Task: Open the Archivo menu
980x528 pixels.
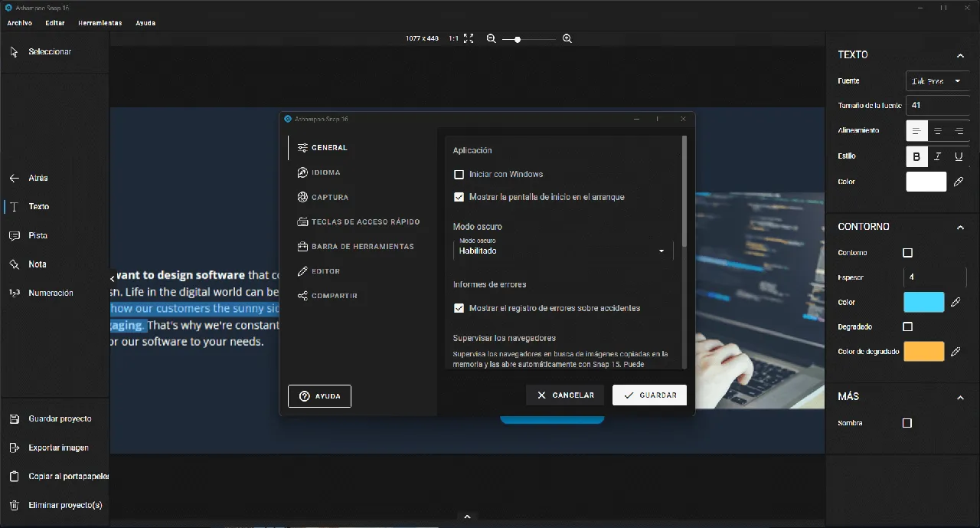Action: coord(20,23)
